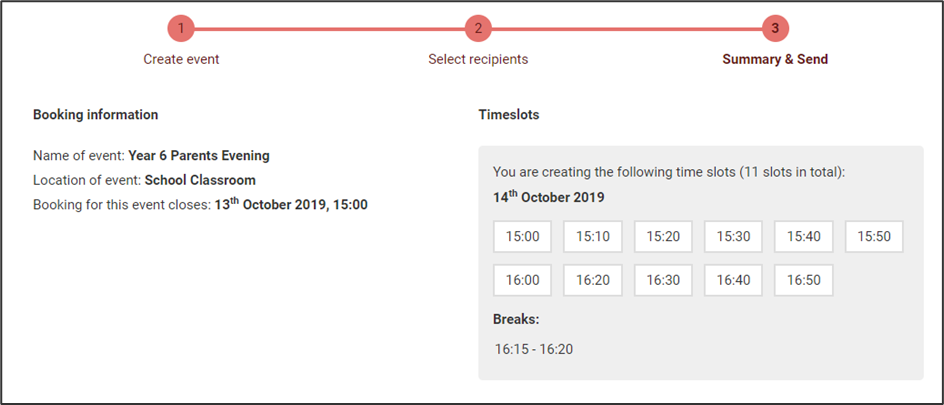Click the Year 6 Parents Evening event name
The width and height of the screenshot is (944, 405).
(x=199, y=156)
